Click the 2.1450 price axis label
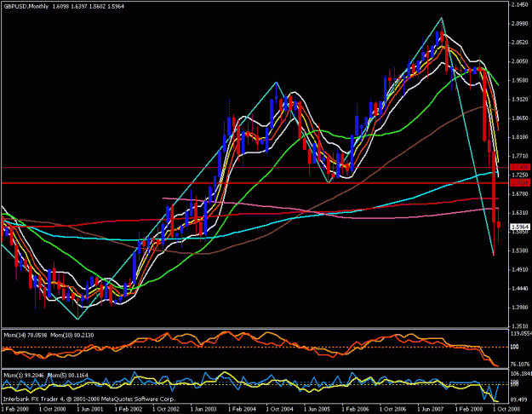The height and width of the screenshot is (414, 532). coord(520,4)
